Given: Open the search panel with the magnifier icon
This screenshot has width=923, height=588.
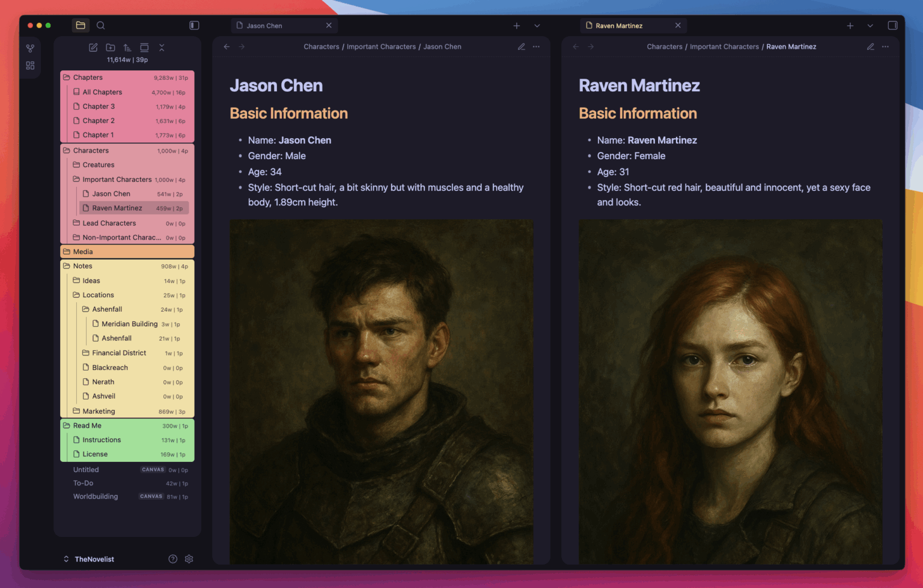Looking at the screenshot, I should (101, 25).
